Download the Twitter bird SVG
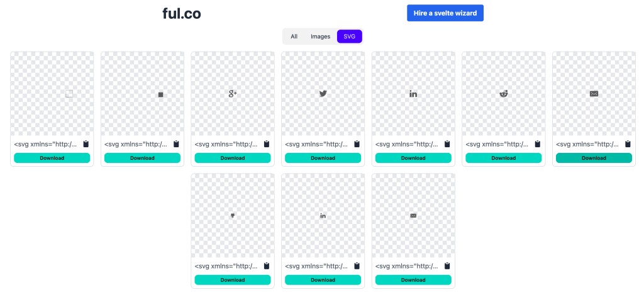This screenshot has height=297, width=644. 323,158
